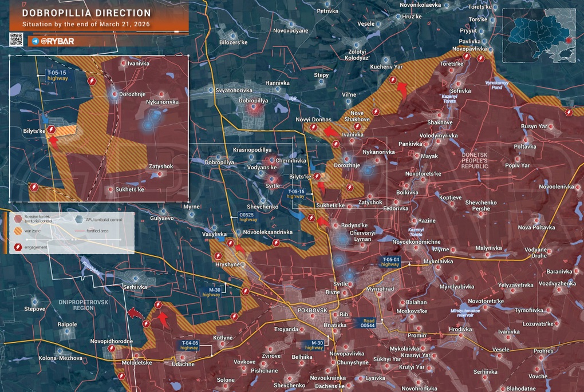Open the Ukraine locator minimap
The height and width of the screenshot is (392, 584).
click(540, 35)
